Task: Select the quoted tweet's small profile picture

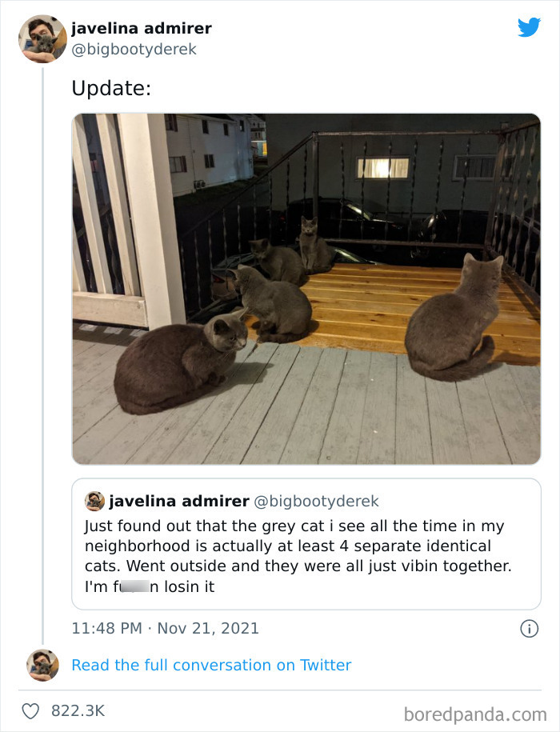Action: pyautogui.click(x=94, y=502)
